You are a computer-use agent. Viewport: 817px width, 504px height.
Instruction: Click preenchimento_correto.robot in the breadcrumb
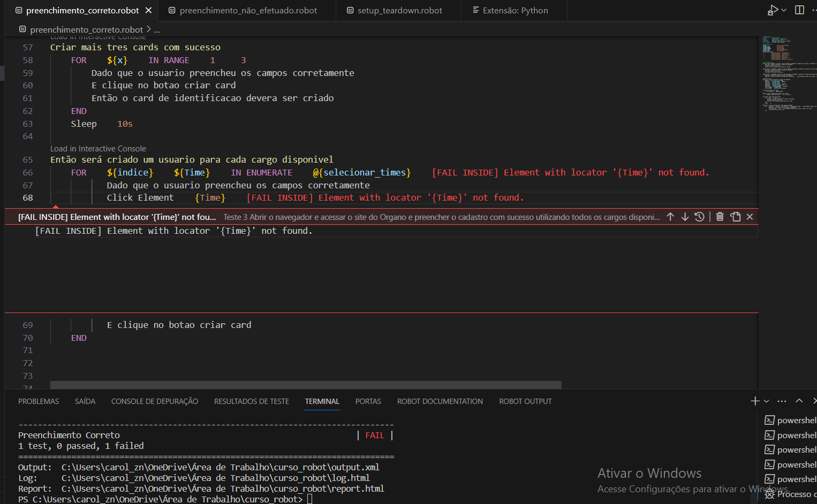click(86, 29)
